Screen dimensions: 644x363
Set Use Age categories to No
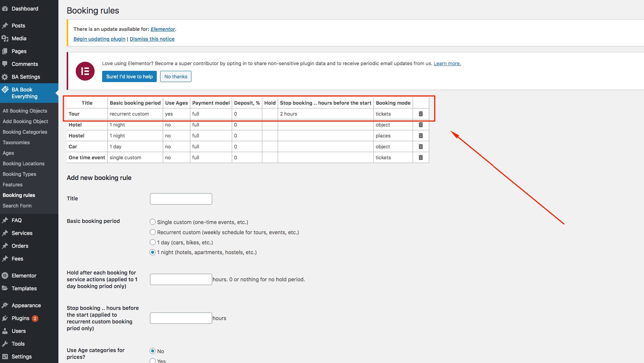(153, 351)
